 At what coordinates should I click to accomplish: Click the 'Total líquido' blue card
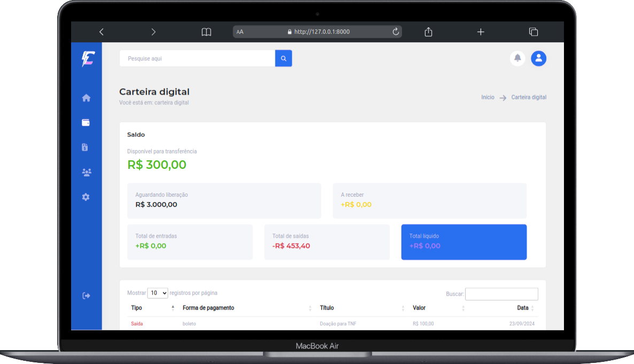click(x=464, y=242)
